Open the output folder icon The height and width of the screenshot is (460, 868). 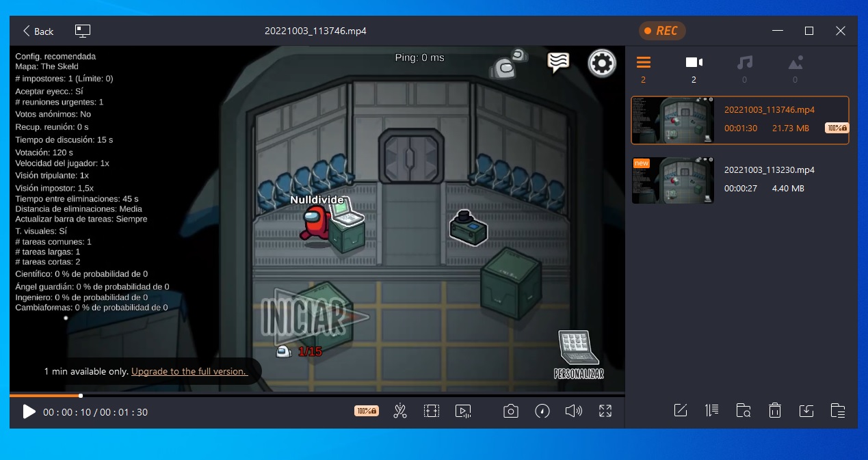coord(838,410)
